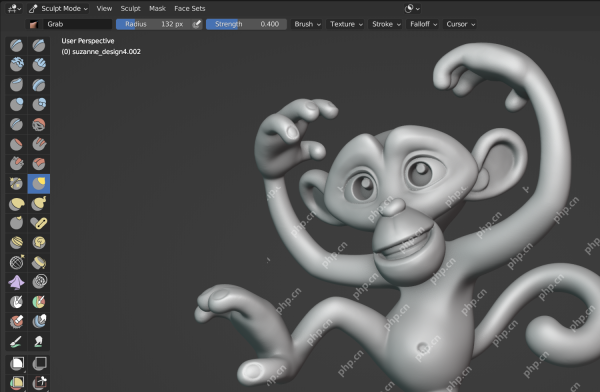600x392 pixels.
Task: Click the highlighted Grab brush tool
Action: [x=39, y=183]
